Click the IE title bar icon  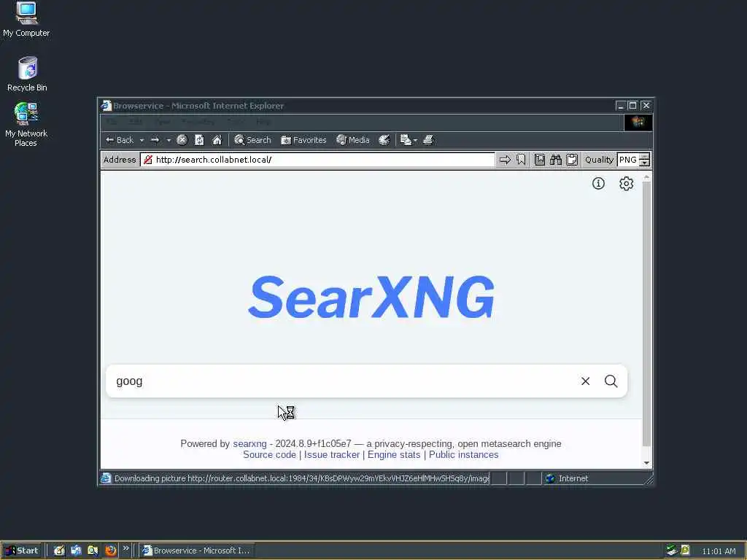click(107, 106)
